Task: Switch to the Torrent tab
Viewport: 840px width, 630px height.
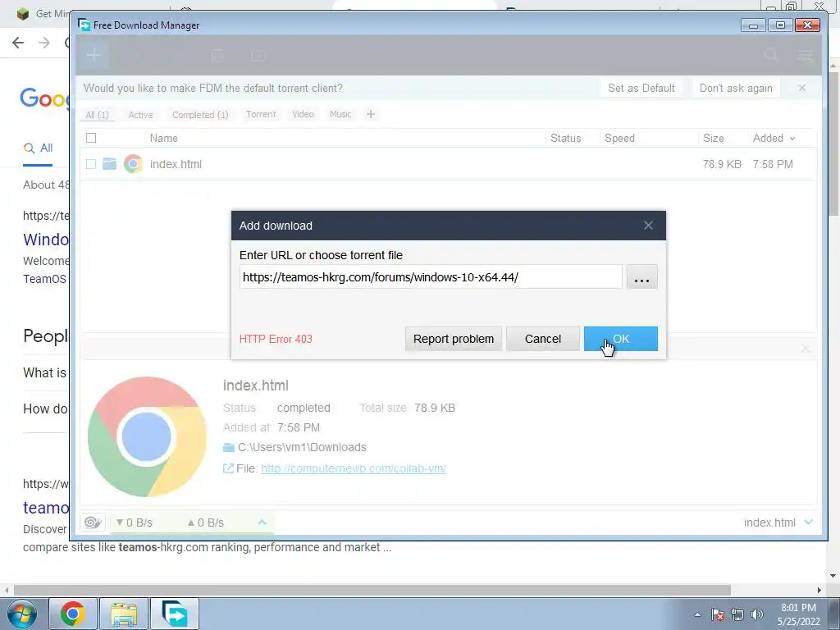Action: 261,114
